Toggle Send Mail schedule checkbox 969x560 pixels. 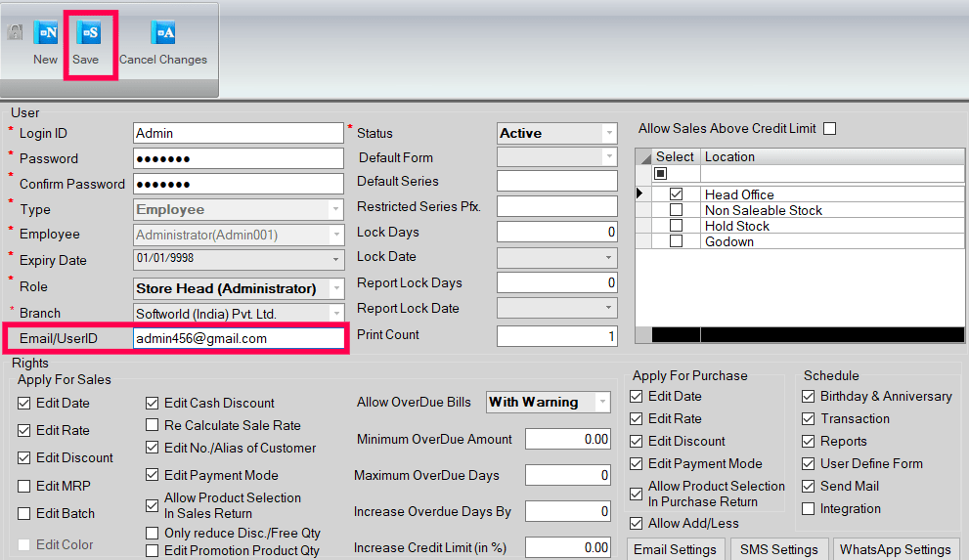[808, 486]
